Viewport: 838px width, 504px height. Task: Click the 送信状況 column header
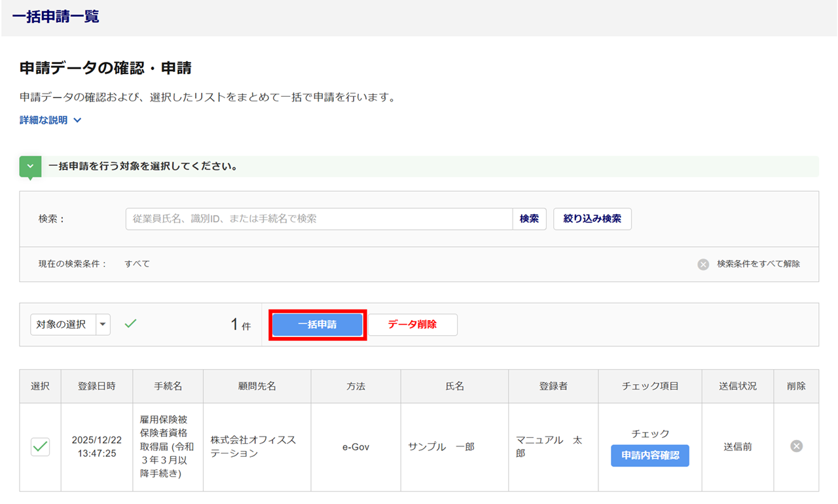737,386
